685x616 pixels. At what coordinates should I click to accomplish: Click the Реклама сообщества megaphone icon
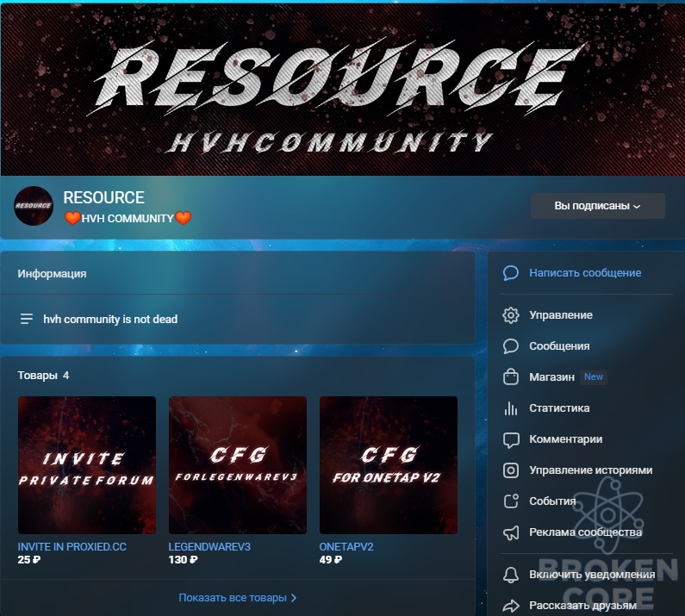tap(511, 532)
